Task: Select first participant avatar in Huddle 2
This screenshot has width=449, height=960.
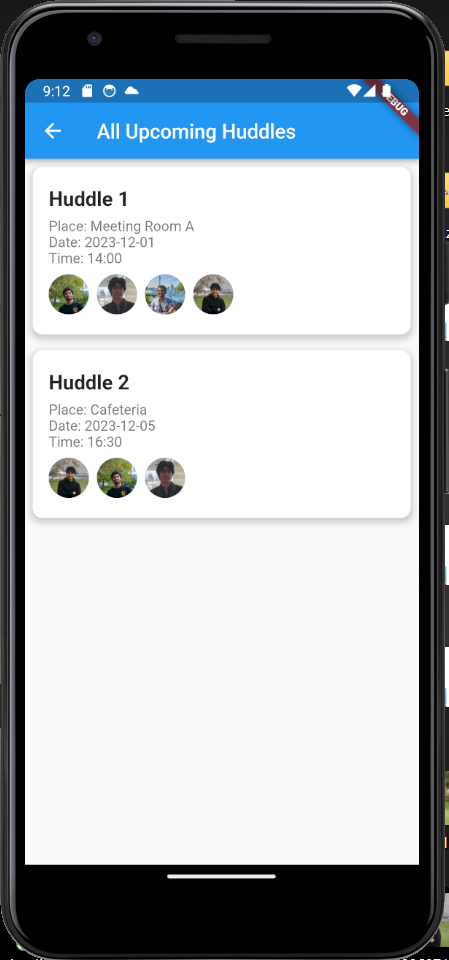Action: point(69,478)
